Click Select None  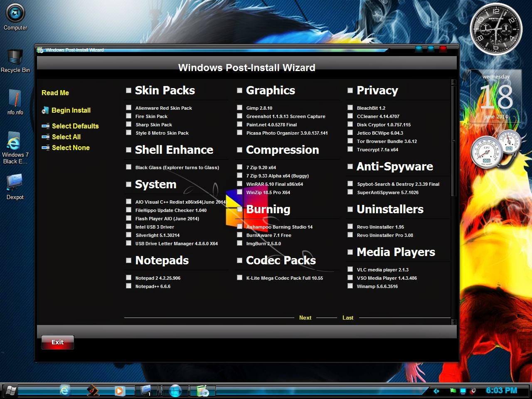(71, 148)
